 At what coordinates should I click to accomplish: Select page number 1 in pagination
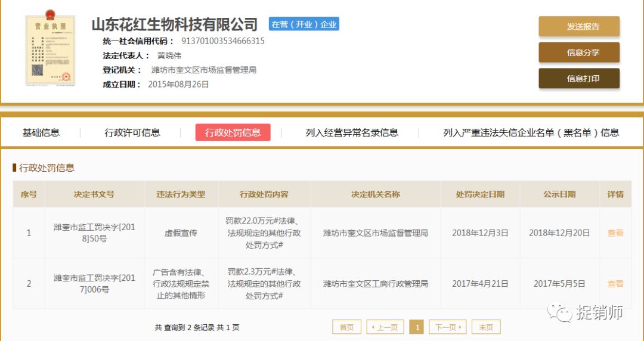[417, 327]
